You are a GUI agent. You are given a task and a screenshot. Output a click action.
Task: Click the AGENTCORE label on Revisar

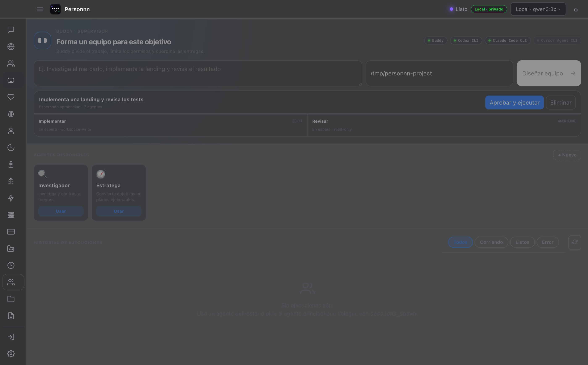[x=567, y=121]
